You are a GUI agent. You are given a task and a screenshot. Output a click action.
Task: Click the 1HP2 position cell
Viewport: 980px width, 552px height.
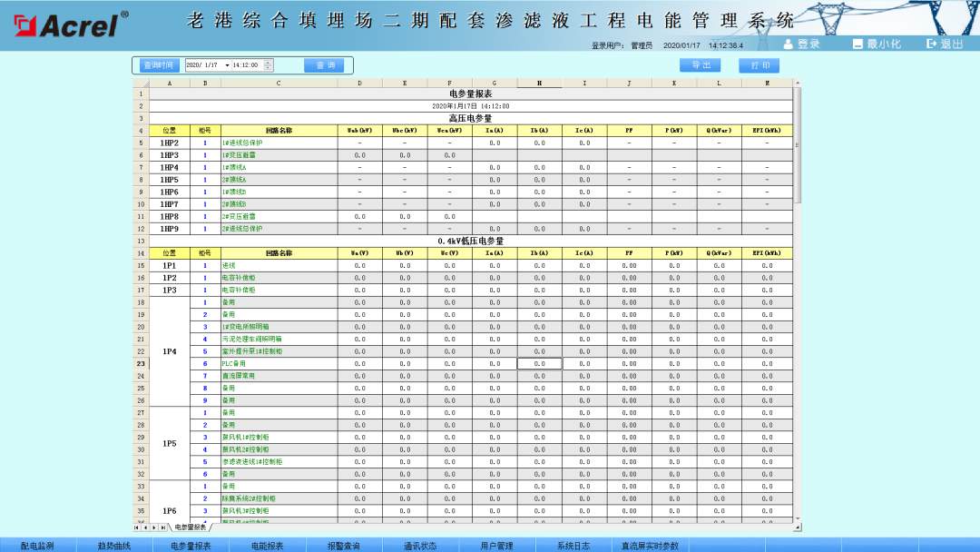[170, 143]
